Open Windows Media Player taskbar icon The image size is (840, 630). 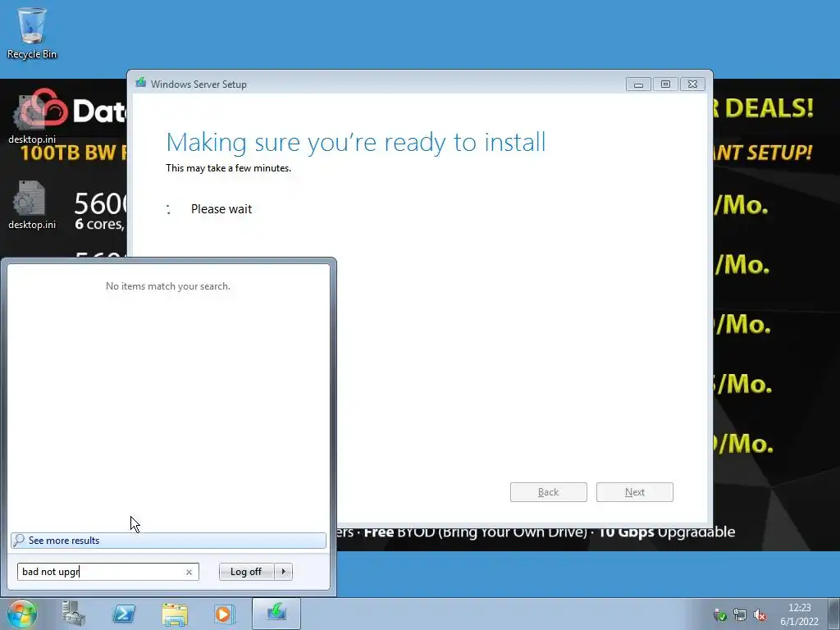coord(224,614)
